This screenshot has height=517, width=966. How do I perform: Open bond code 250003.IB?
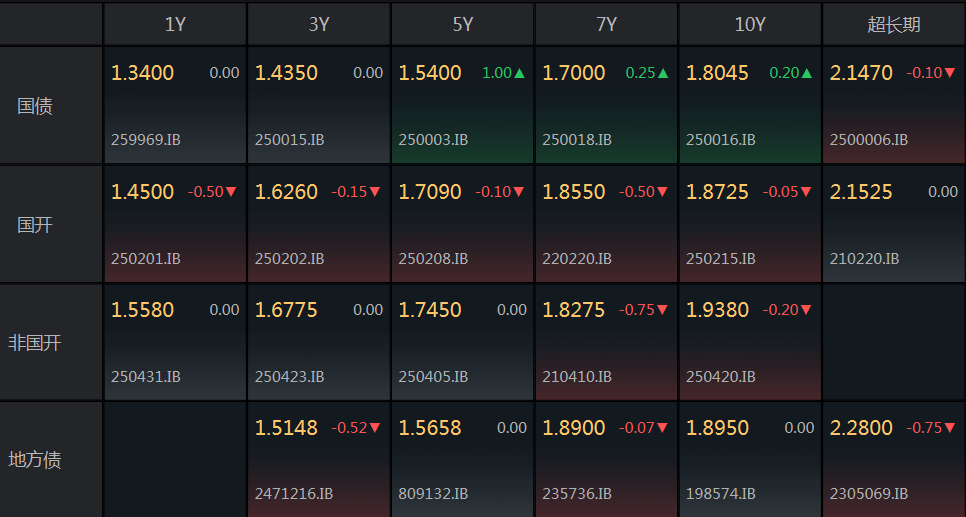tap(433, 140)
